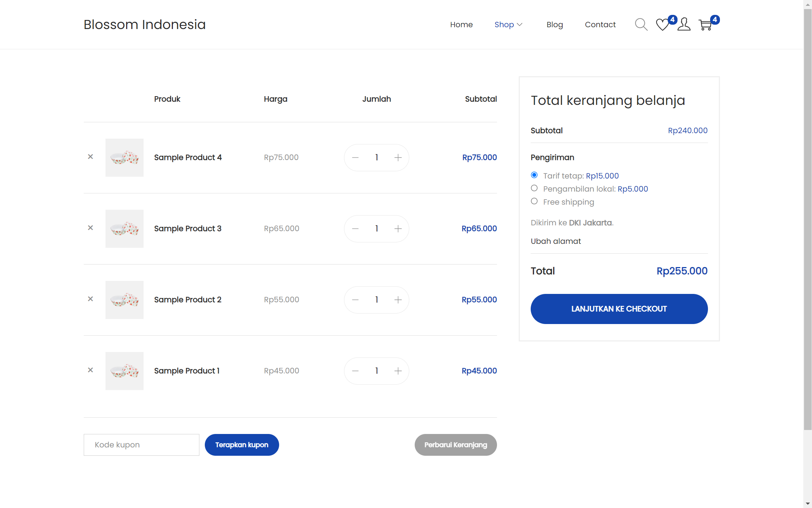Remove Sample Product 4 from cart
The height and width of the screenshot is (508, 812).
pos(91,157)
